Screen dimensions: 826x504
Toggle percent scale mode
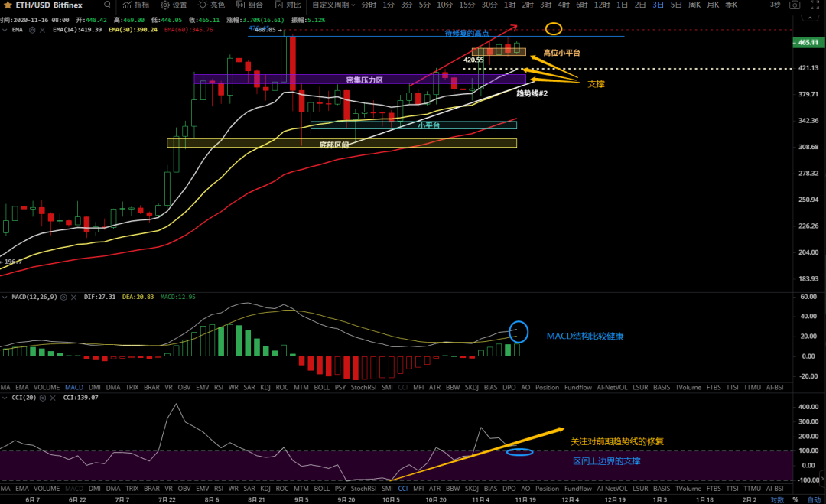coord(795,499)
